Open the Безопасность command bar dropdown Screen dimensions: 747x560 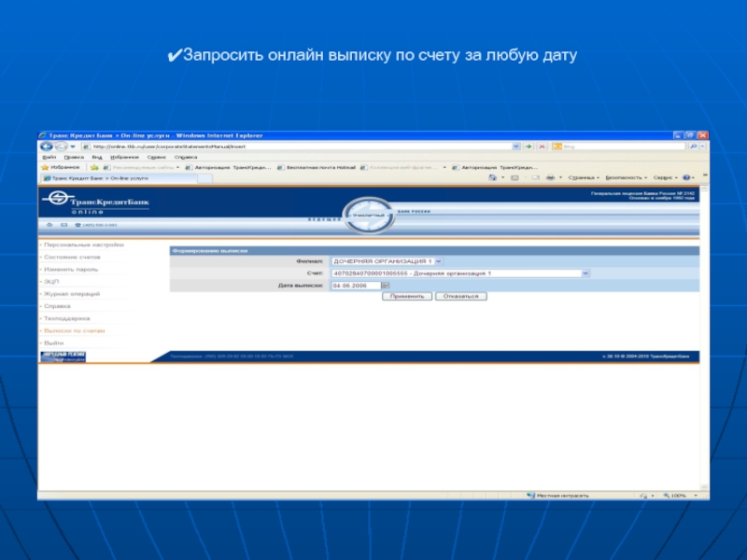coord(626,177)
